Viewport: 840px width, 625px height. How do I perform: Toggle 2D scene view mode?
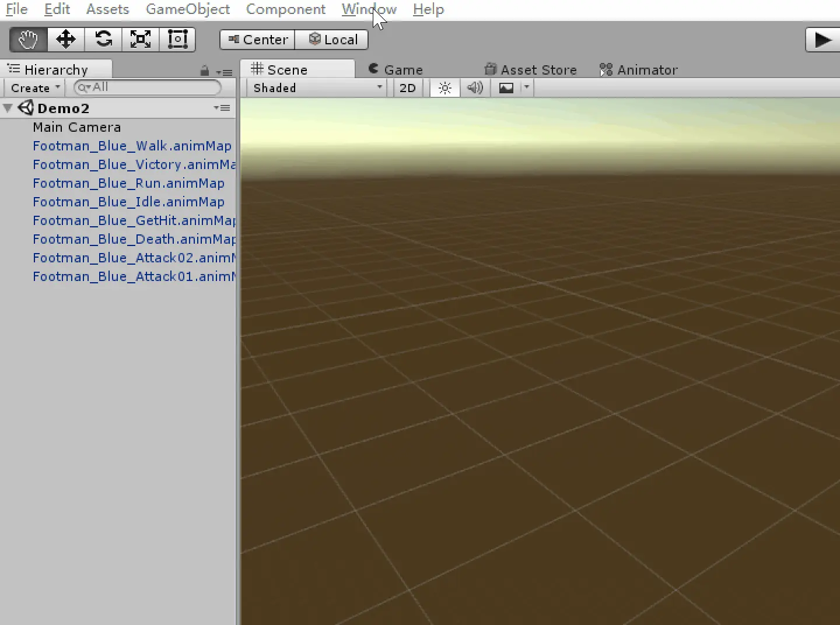408,88
